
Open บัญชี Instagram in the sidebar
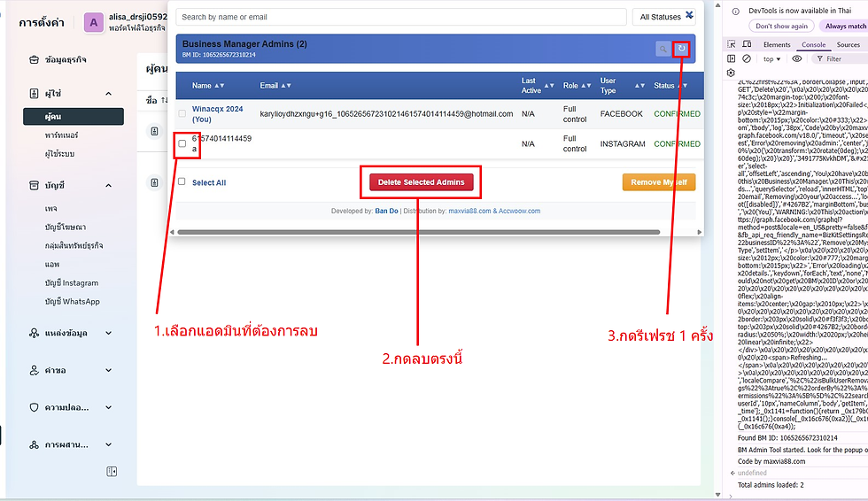[x=72, y=283]
